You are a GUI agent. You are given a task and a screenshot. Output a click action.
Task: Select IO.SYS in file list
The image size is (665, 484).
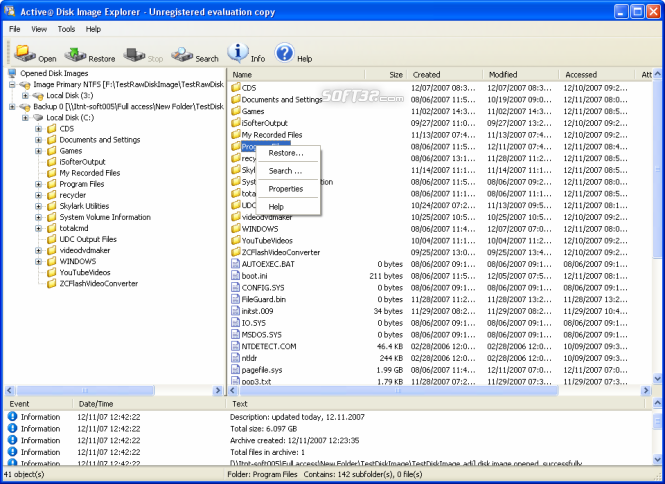[254, 323]
